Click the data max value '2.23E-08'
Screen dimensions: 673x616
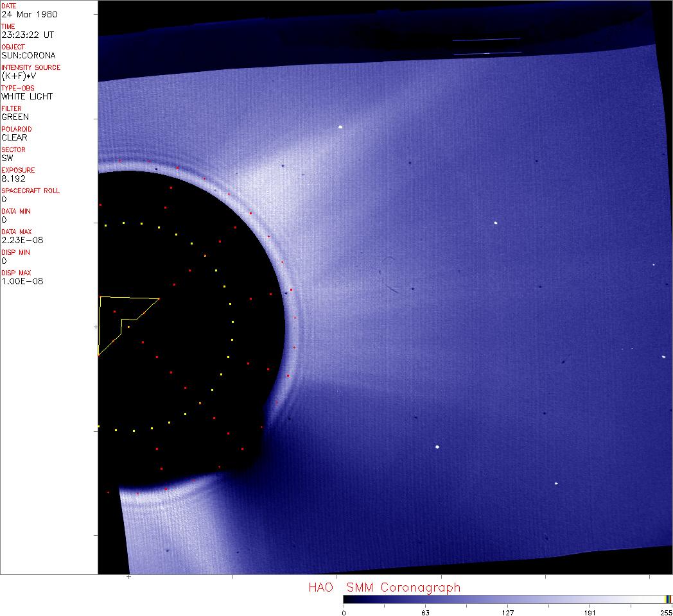pos(22,240)
